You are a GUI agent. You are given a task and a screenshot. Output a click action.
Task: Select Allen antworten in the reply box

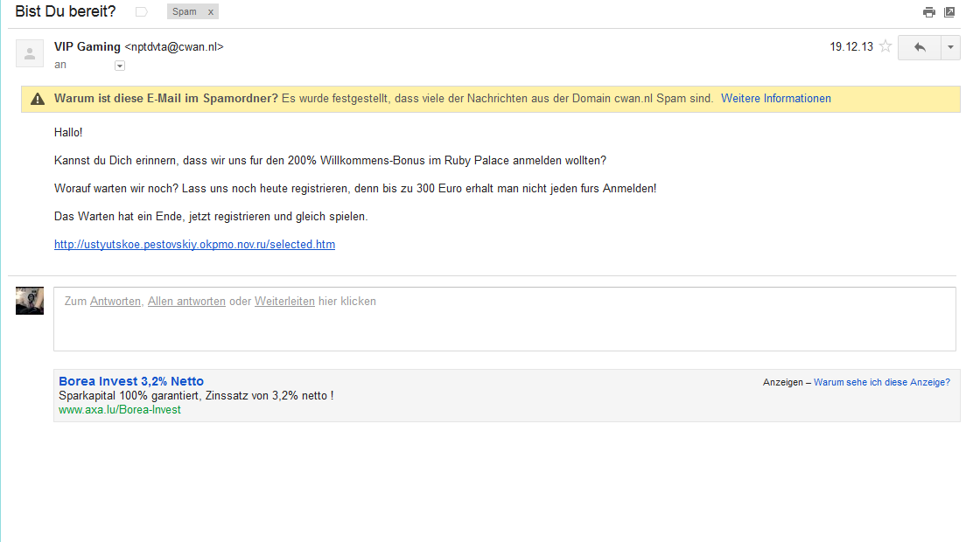coord(186,302)
